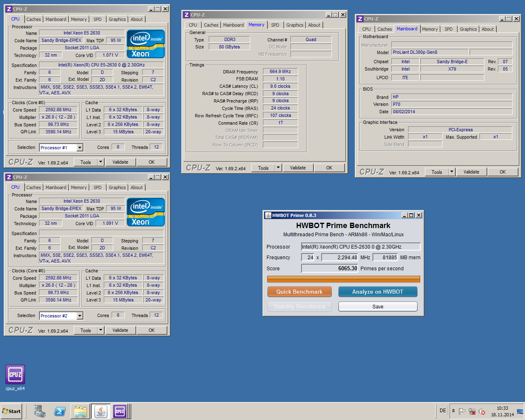This screenshot has width=525, height=420.
Task: Click the network status tray icon
Action: click(472, 411)
